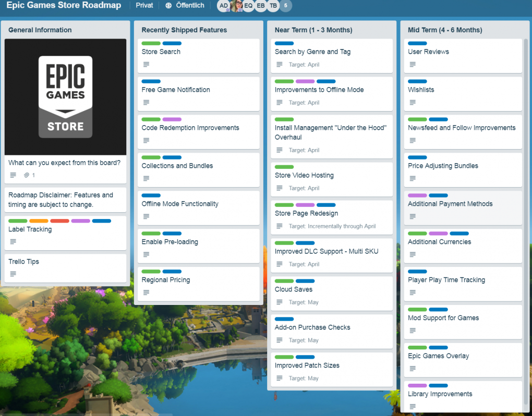The image size is (532, 416).
Task: Click the EB member avatar
Action: point(261,5)
